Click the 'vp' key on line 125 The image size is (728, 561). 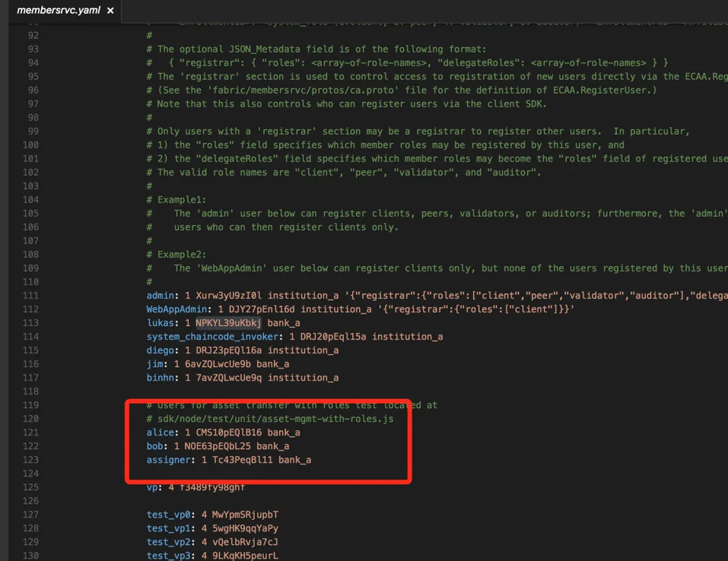click(x=152, y=487)
